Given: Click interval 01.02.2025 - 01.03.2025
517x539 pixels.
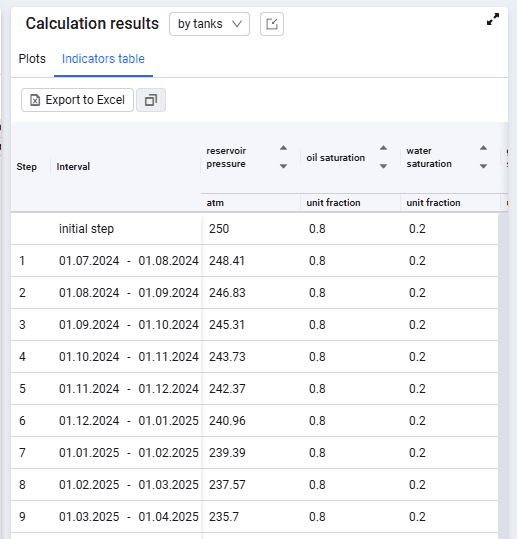Looking at the screenshot, I should (x=129, y=484).
